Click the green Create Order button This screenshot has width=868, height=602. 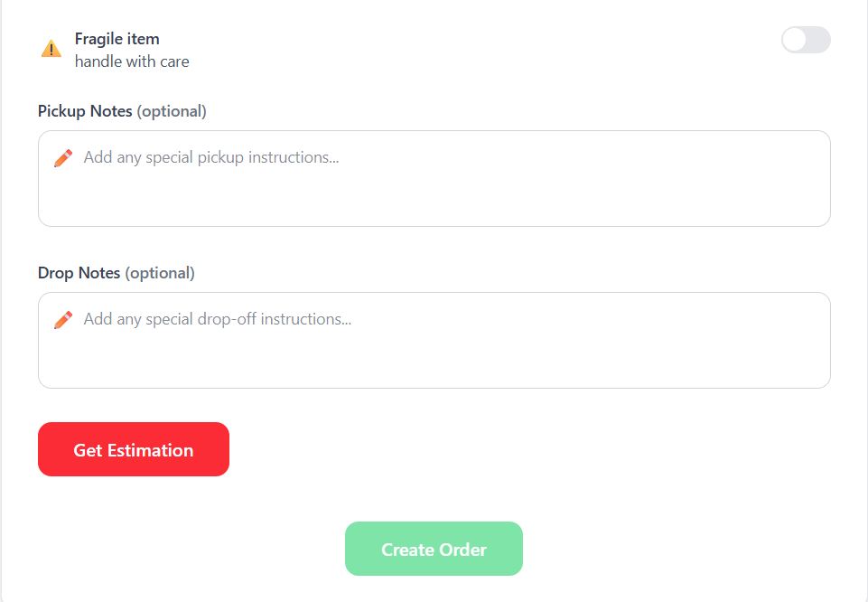pyautogui.click(x=434, y=549)
